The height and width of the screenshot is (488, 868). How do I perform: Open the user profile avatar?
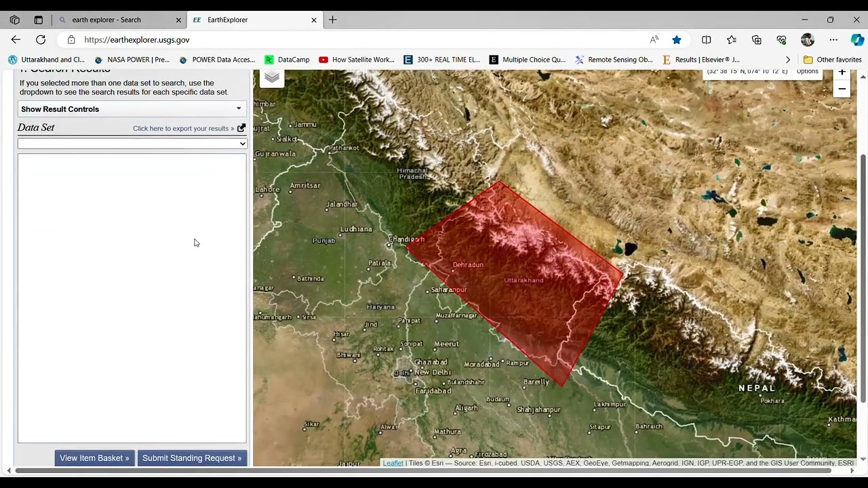click(807, 40)
